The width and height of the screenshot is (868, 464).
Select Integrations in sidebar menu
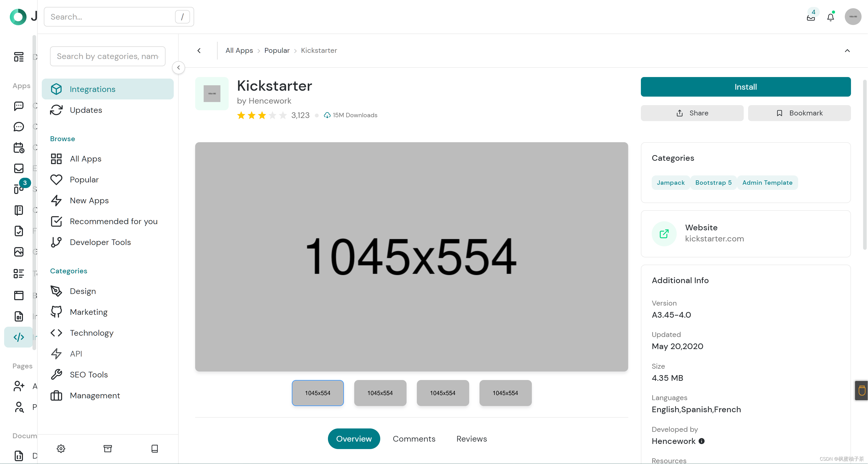coord(108,89)
